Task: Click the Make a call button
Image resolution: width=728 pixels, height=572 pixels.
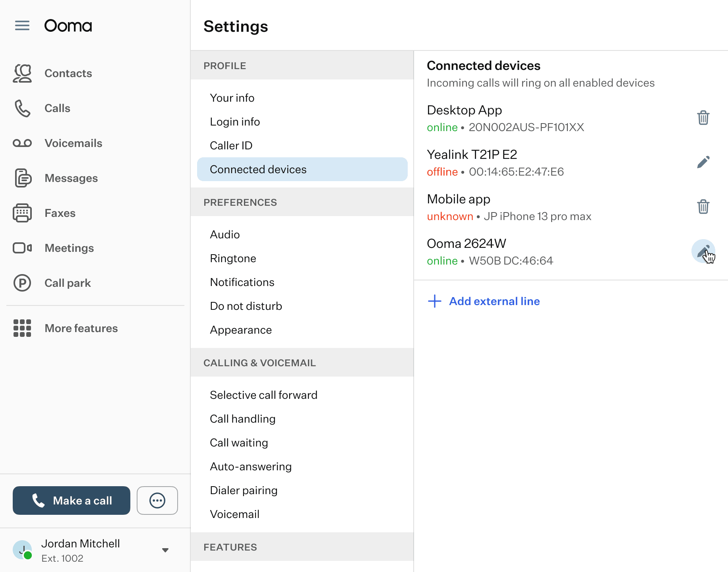Action: click(x=72, y=500)
